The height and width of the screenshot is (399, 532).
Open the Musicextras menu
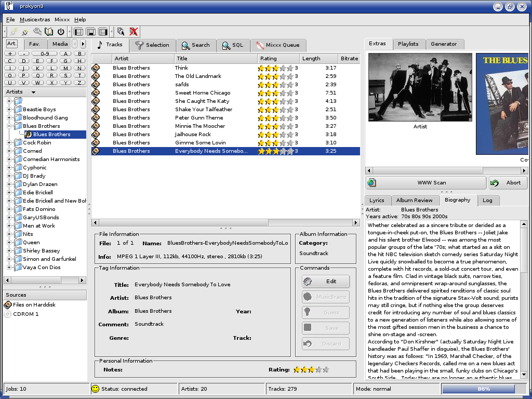35,20
